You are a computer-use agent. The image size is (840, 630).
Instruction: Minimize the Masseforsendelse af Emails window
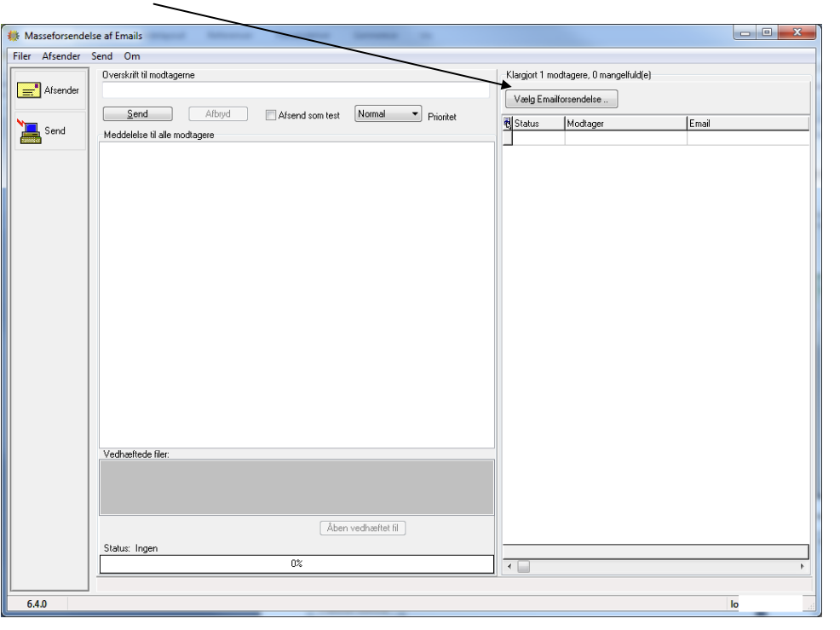pyautogui.click(x=745, y=32)
